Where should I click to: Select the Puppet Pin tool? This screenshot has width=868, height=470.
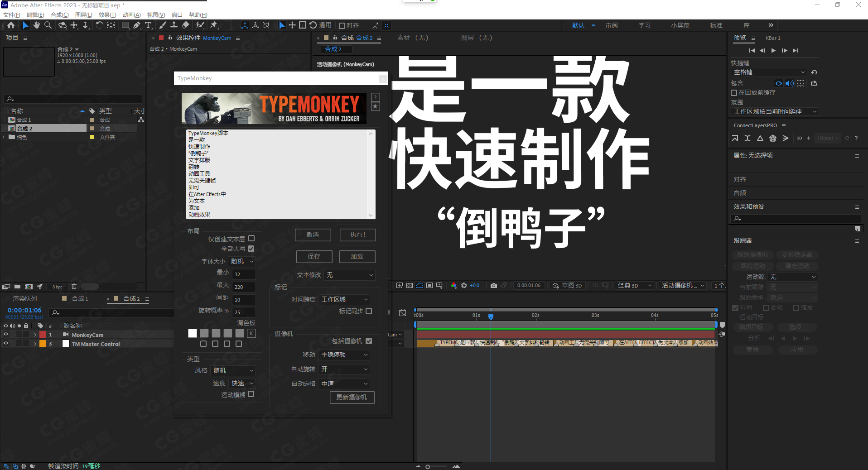pyautogui.click(x=214, y=25)
